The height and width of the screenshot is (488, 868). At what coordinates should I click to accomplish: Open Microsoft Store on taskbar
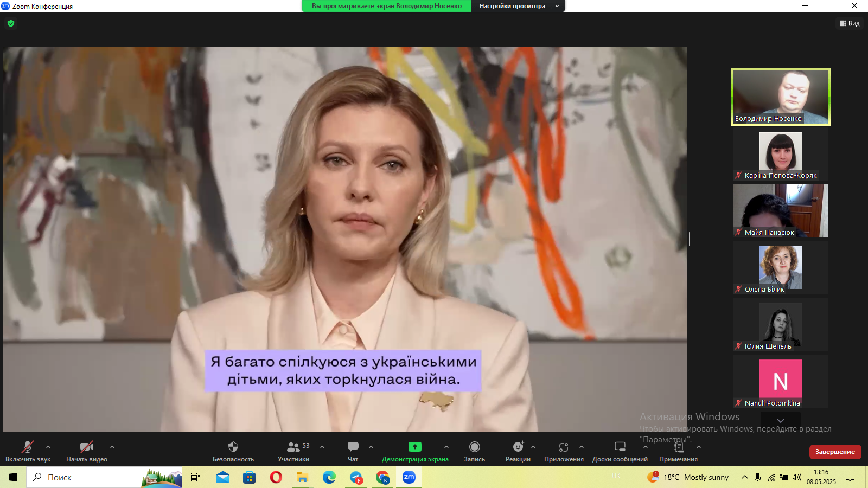tap(249, 477)
